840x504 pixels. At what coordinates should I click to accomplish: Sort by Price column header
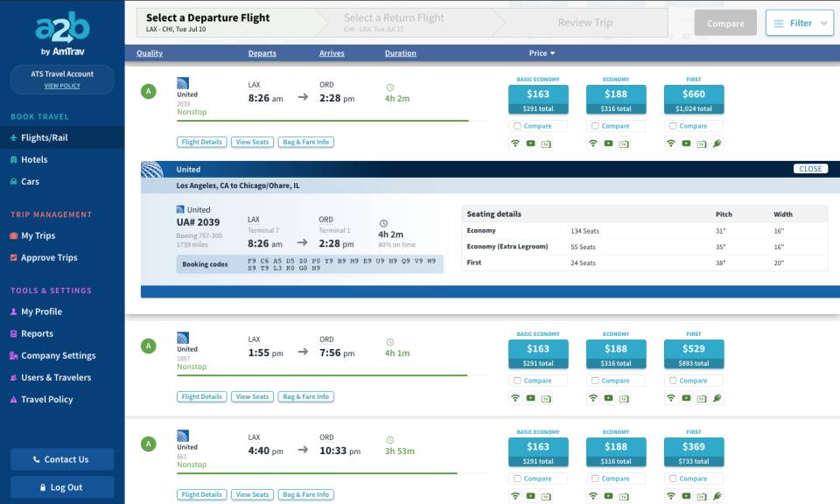point(542,53)
